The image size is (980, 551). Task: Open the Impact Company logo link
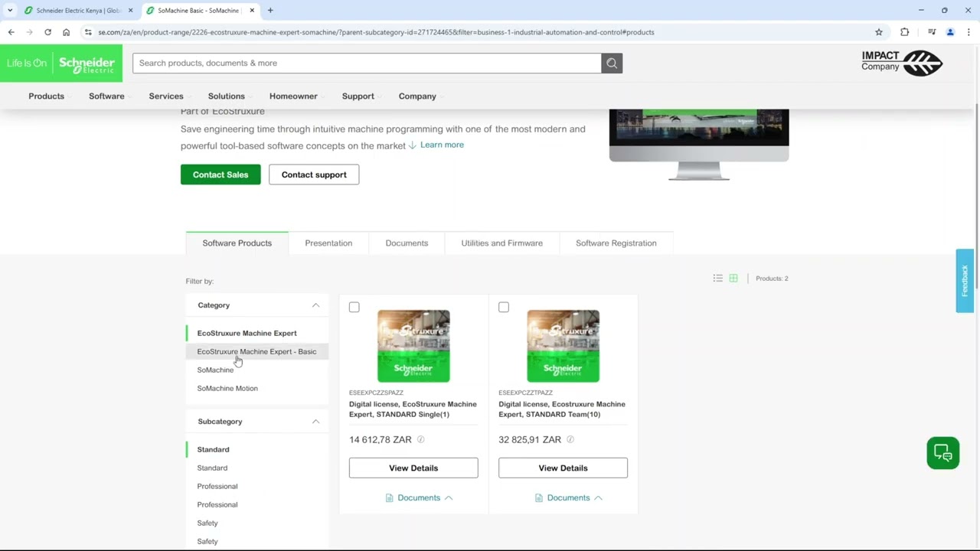click(x=902, y=63)
